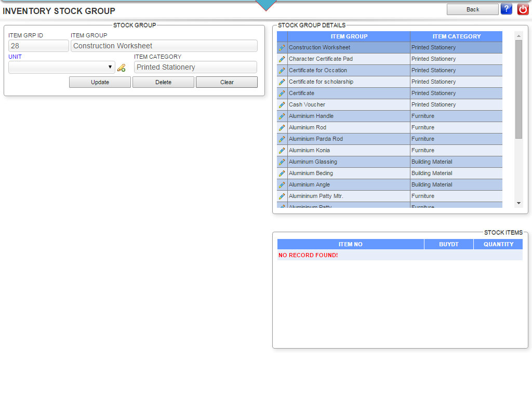
Task: Click the ITEM GRP ID field
Action: click(x=38, y=46)
